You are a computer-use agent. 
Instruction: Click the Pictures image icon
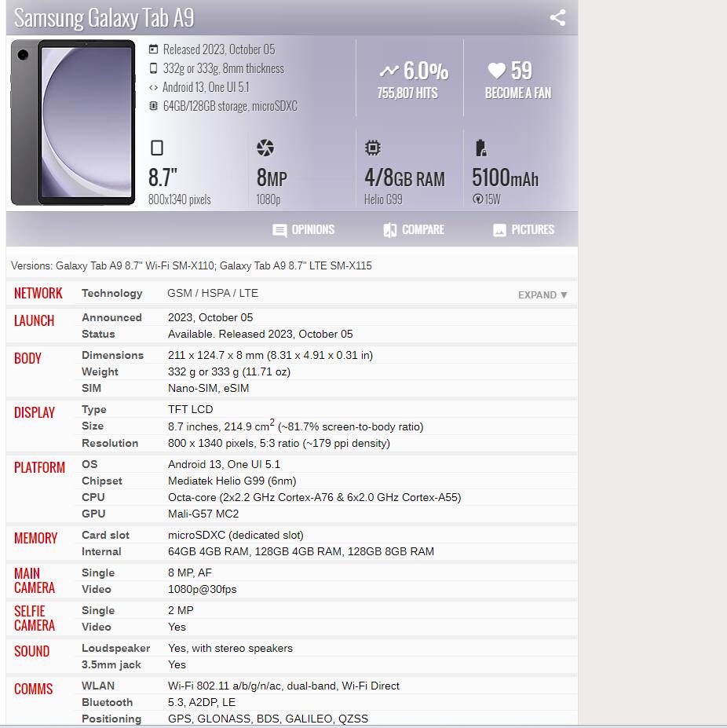coord(499,230)
